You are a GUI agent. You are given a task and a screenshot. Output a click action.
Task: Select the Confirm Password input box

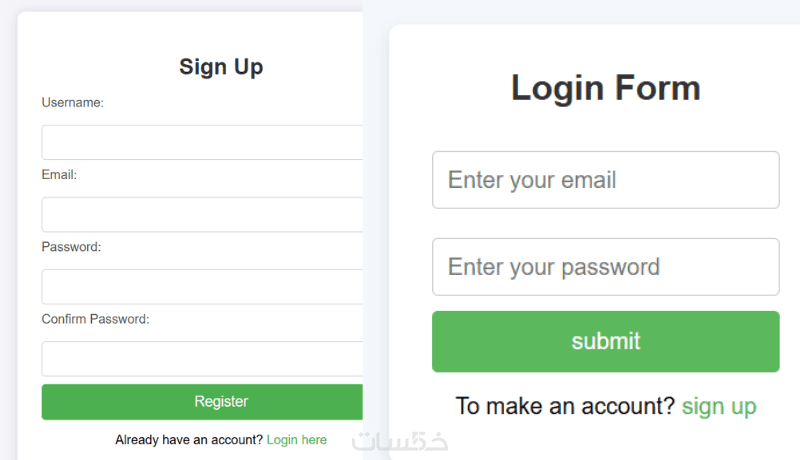point(200,358)
